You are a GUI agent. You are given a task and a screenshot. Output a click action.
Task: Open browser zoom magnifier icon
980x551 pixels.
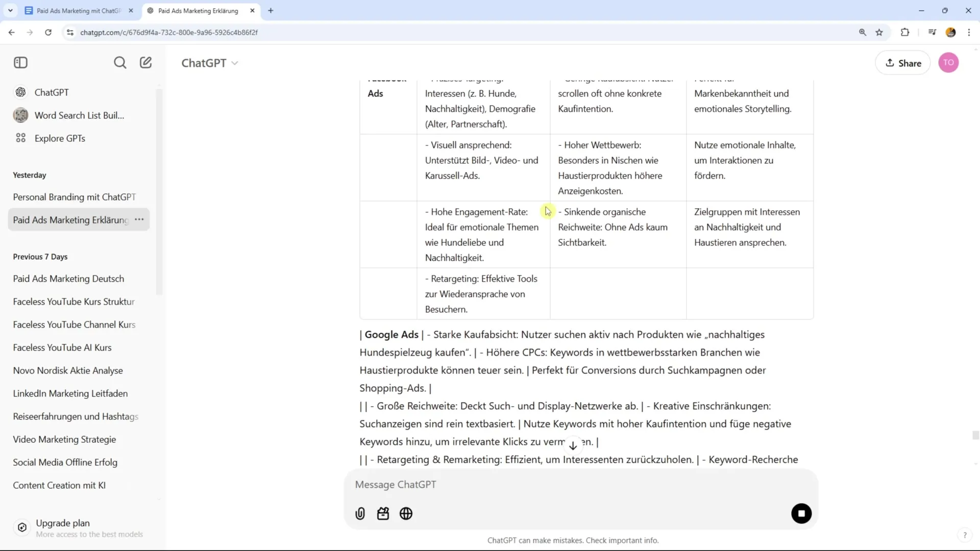tap(863, 32)
